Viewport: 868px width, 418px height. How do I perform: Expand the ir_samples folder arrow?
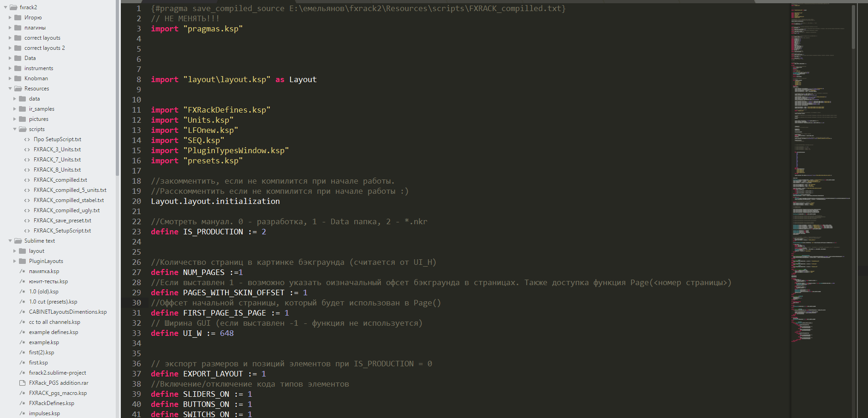point(15,109)
